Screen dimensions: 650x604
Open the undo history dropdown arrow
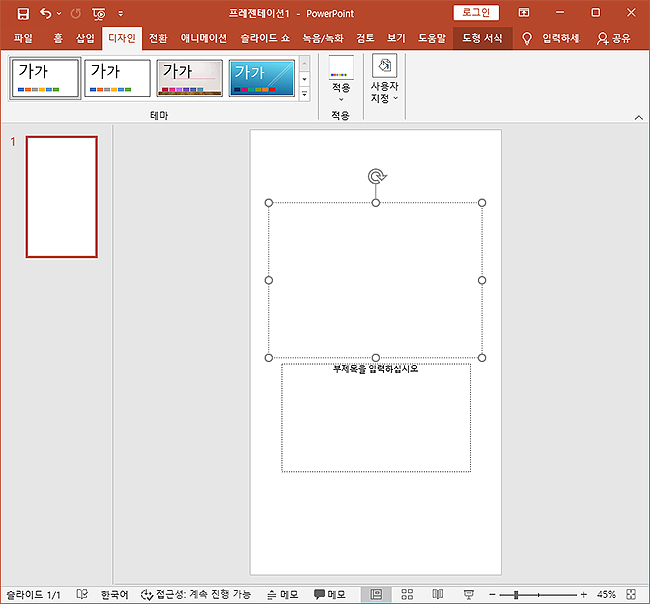[59, 14]
